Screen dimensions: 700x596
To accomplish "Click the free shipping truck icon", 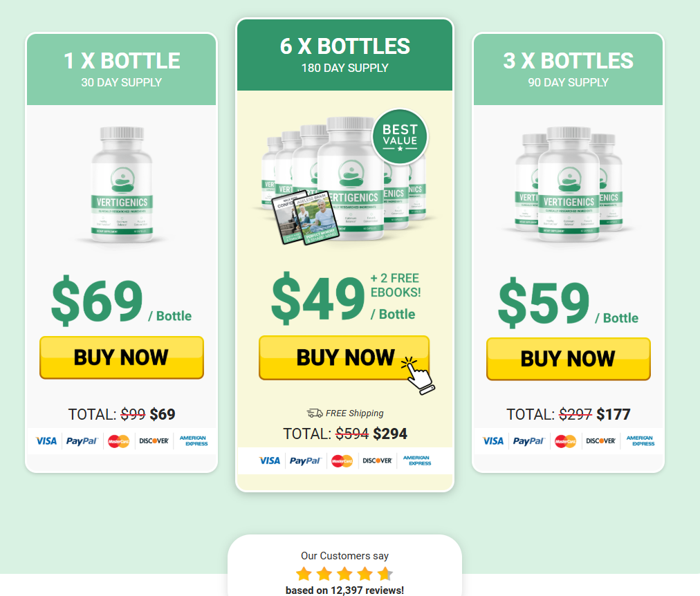I will 315,413.
